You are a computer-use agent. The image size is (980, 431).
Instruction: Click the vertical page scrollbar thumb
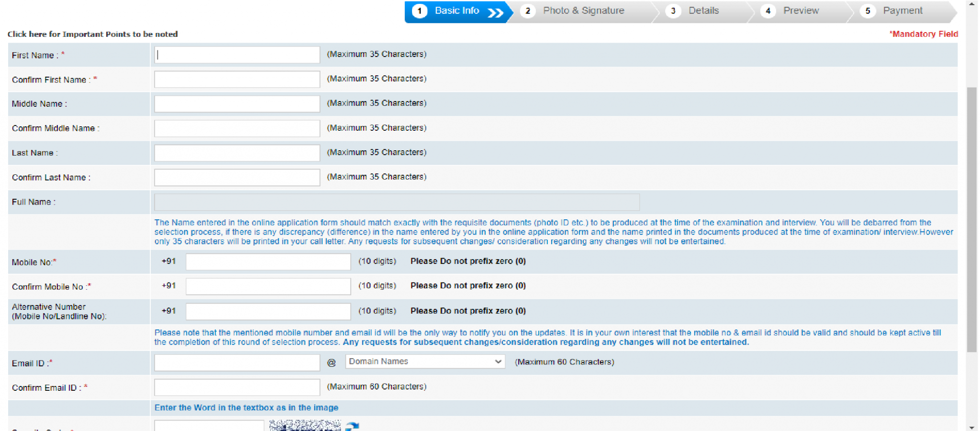(971, 219)
